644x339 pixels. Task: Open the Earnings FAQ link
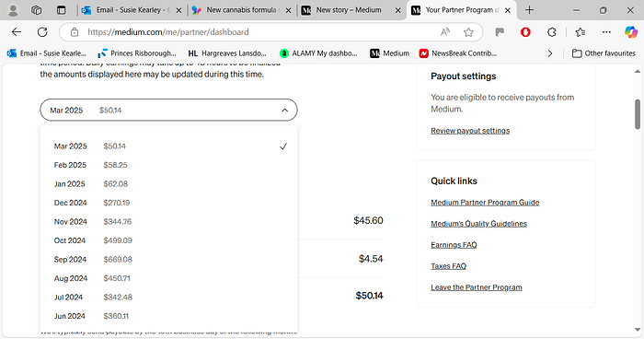tap(454, 245)
